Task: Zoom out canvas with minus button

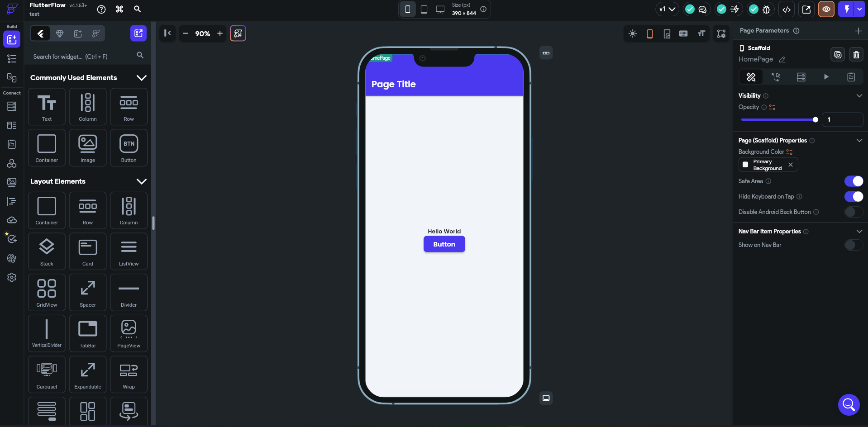Action: pos(186,33)
